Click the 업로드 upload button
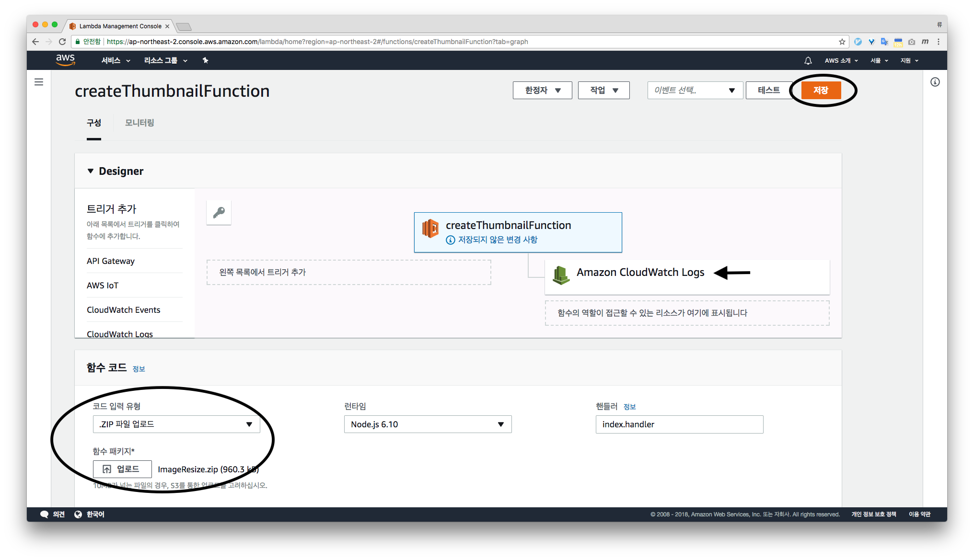This screenshot has height=560, width=974. coord(122,469)
